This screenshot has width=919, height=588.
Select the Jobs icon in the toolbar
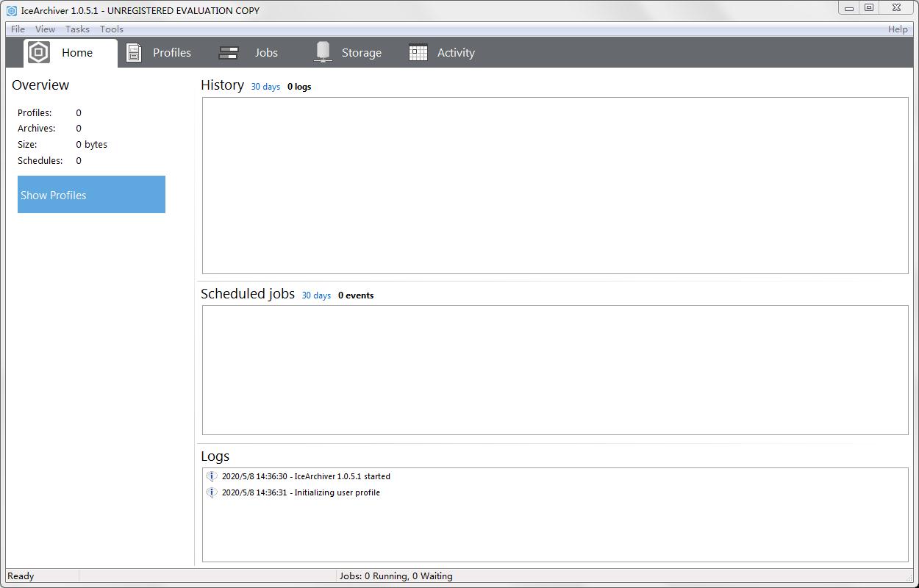(228, 52)
